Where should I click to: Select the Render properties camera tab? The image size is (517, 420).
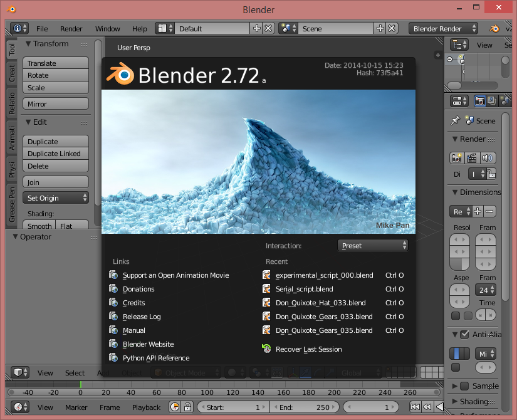[x=480, y=101]
